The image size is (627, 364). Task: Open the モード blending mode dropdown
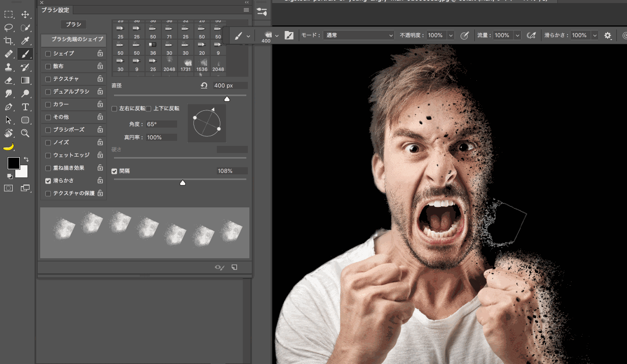point(359,35)
